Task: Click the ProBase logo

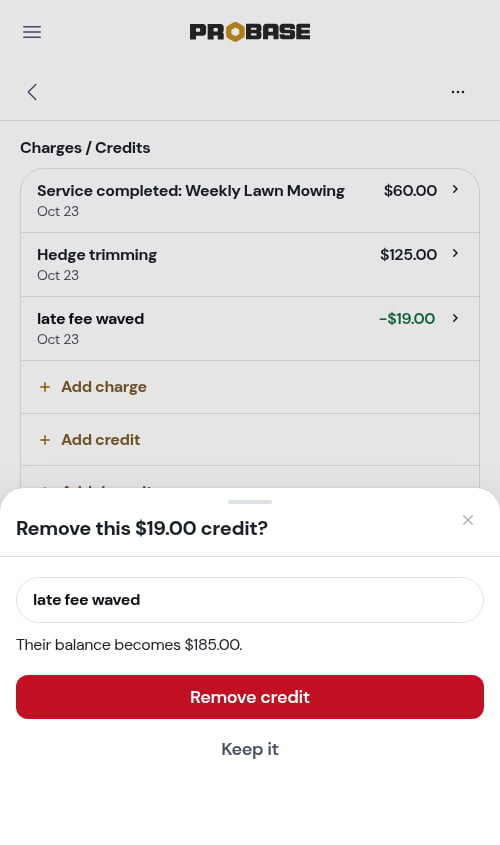Action: coord(249,32)
